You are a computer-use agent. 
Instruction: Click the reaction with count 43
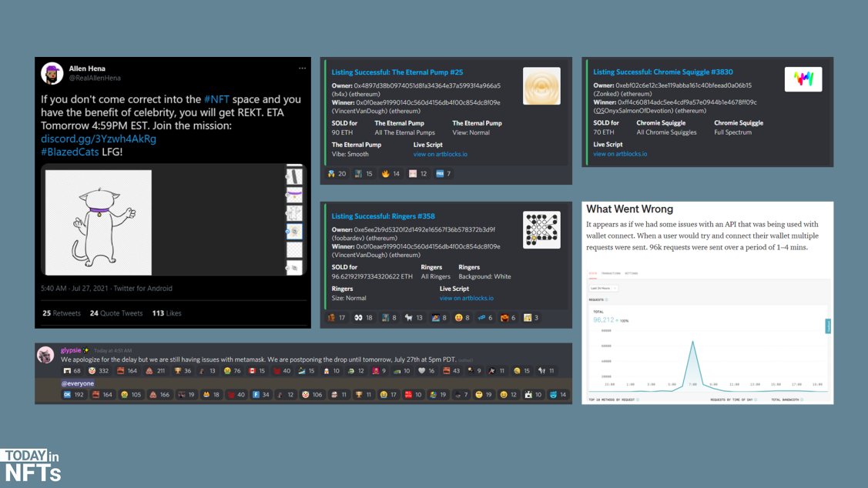(x=451, y=371)
